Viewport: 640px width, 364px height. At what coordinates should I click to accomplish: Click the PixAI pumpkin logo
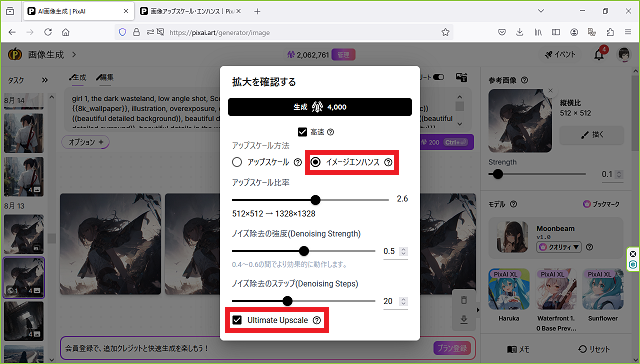(x=15, y=54)
